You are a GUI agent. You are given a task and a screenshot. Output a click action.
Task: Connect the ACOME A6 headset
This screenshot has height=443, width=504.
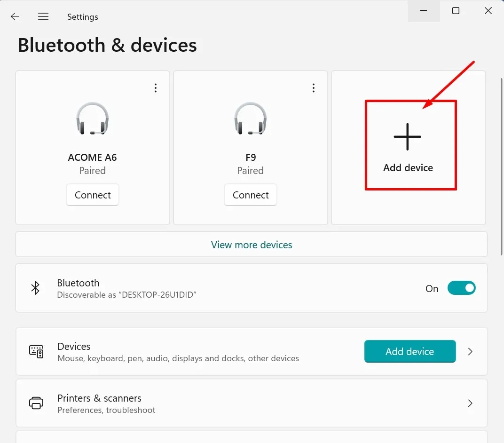[x=92, y=195]
